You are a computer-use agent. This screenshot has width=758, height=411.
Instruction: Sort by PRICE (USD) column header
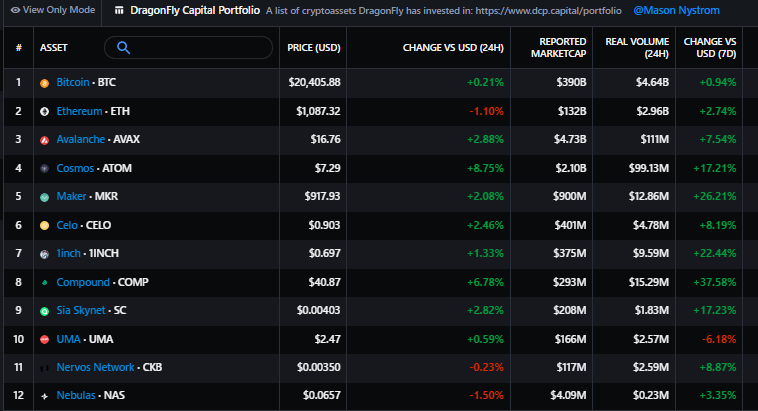(x=314, y=47)
